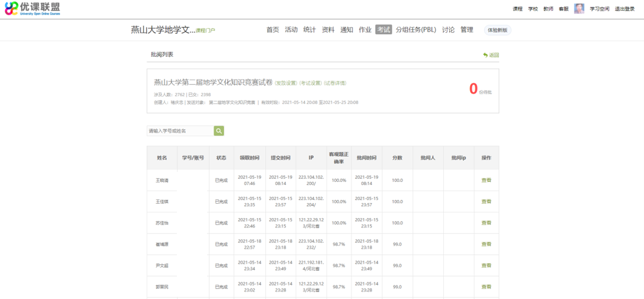The width and height of the screenshot is (644, 299).
Task: Open the 试卷详情 link
Action: [334, 83]
